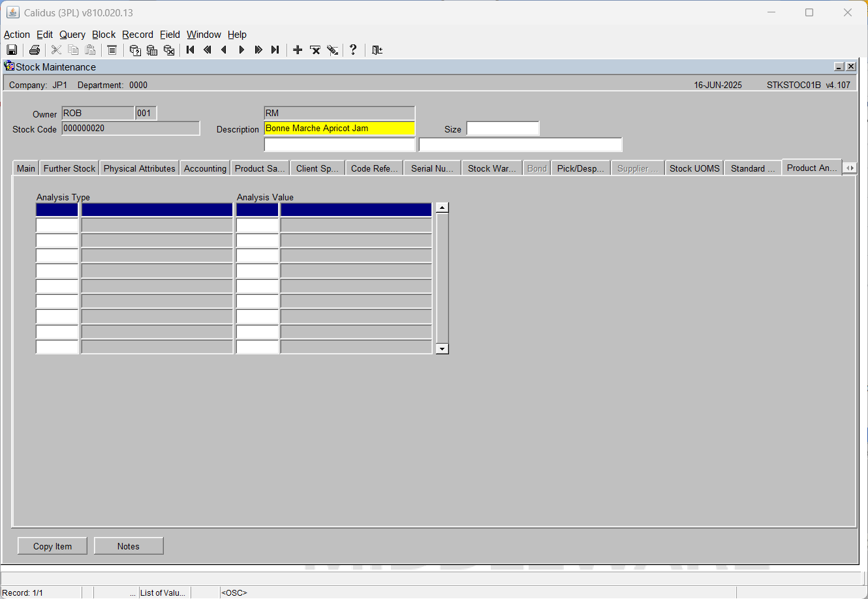Click the 16-JUN-2025 date text

(718, 85)
